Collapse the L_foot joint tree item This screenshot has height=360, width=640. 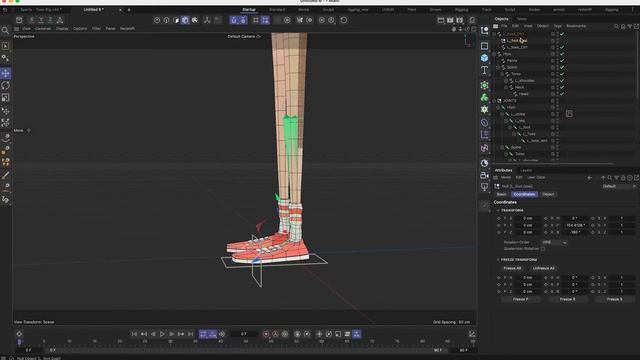510,127
